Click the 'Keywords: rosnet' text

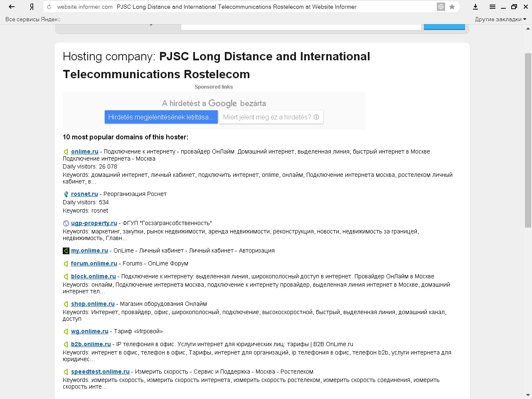tap(85, 211)
